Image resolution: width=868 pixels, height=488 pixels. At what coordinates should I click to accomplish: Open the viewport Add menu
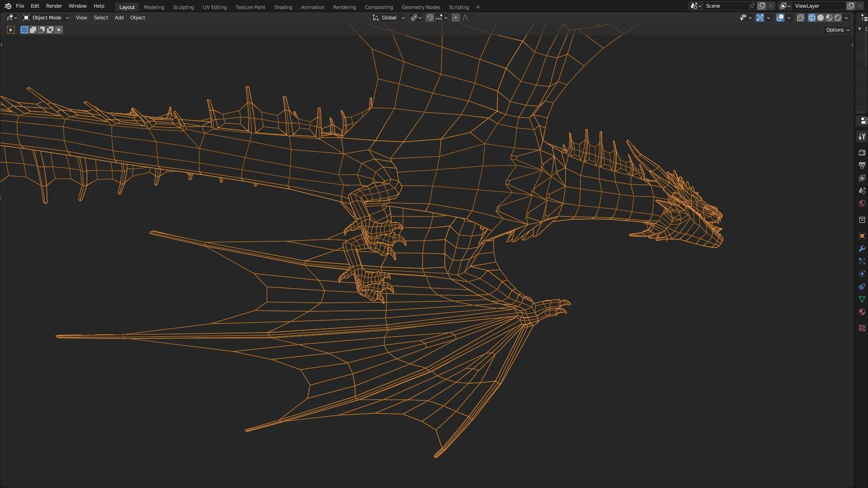click(x=119, y=18)
